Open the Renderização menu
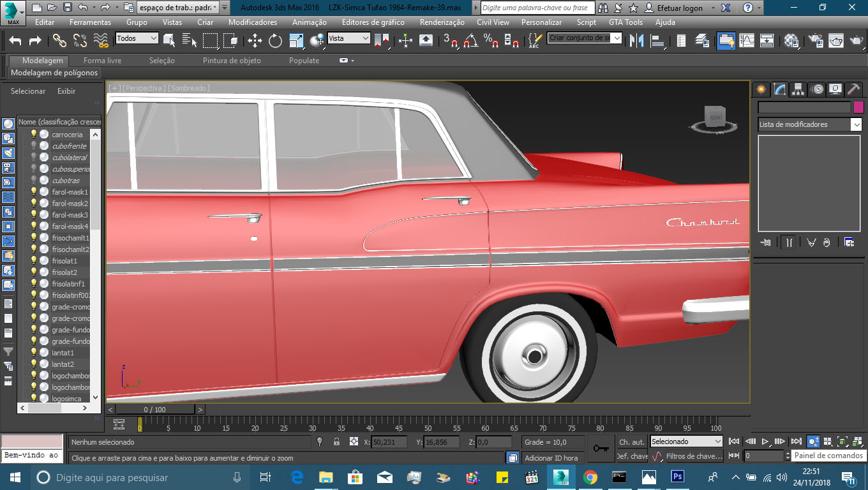The height and width of the screenshot is (490, 868). click(442, 22)
